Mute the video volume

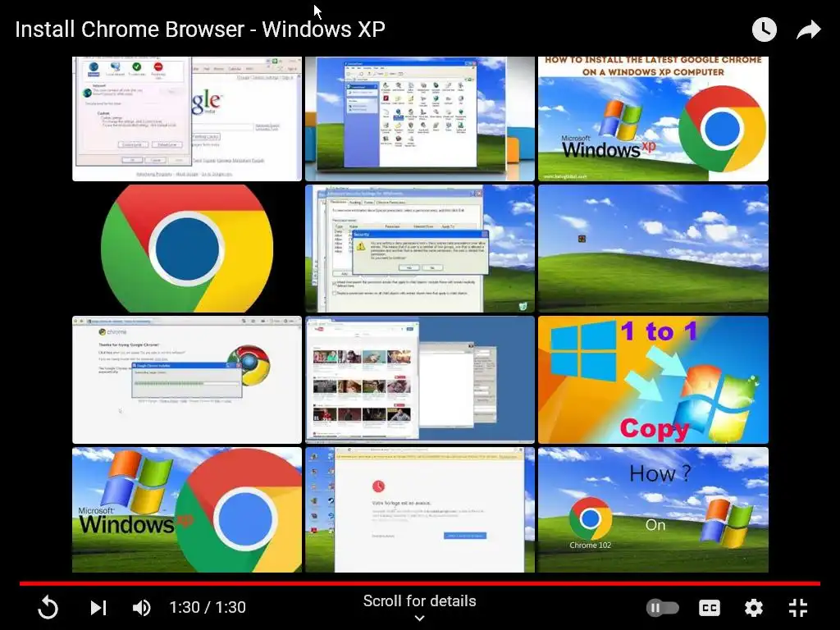point(142,608)
